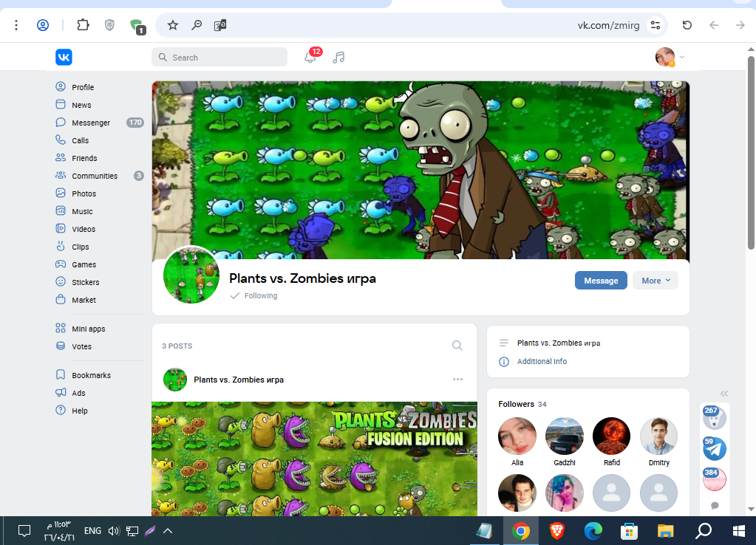Expand the system tray hidden icons chevron

(168, 531)
